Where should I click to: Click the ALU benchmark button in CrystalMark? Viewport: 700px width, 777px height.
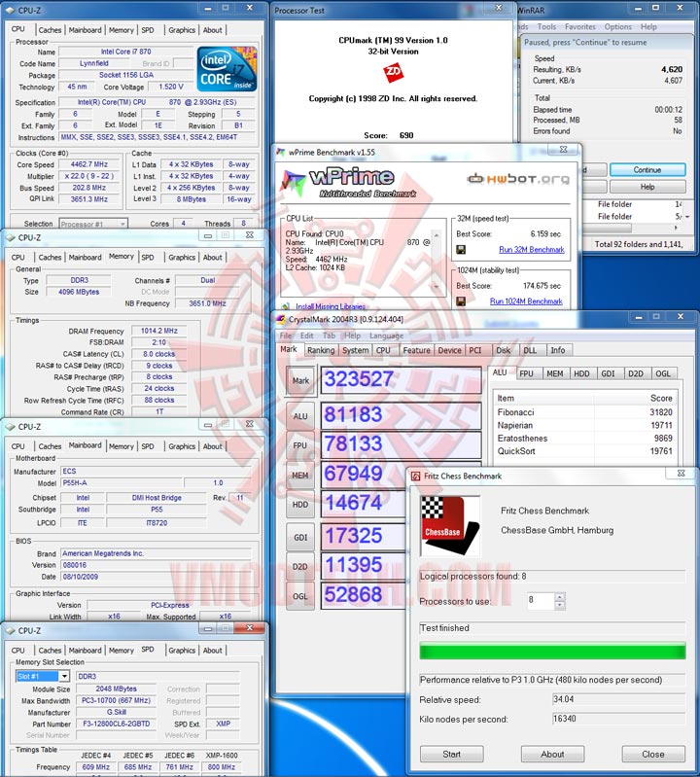[x=300, y=416]
